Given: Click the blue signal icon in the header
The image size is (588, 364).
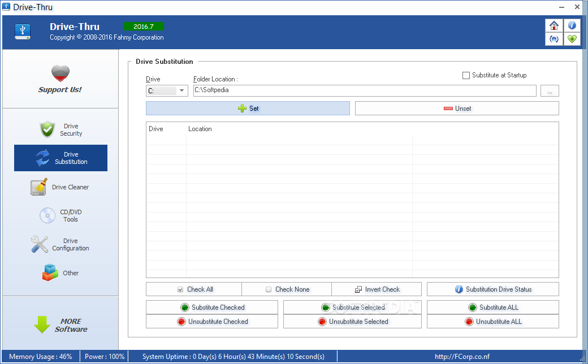Looking at the screenshot, I should click(x=554, y=39).
